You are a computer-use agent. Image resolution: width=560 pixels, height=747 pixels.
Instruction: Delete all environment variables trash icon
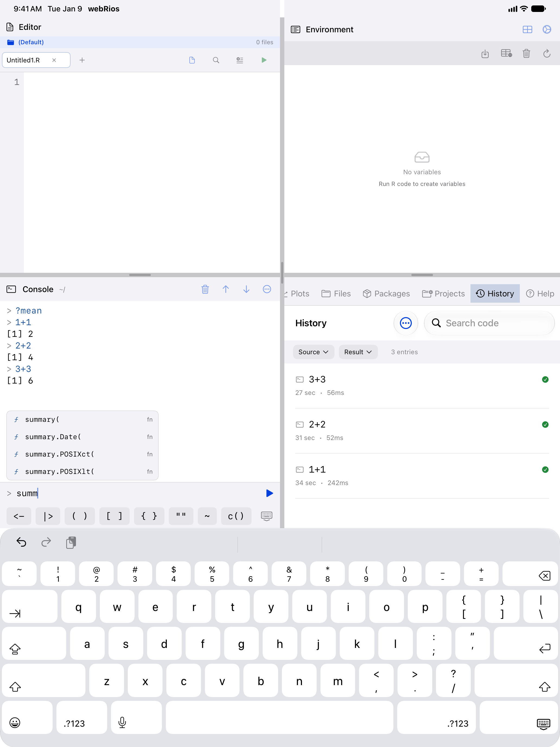coord(526,53)
